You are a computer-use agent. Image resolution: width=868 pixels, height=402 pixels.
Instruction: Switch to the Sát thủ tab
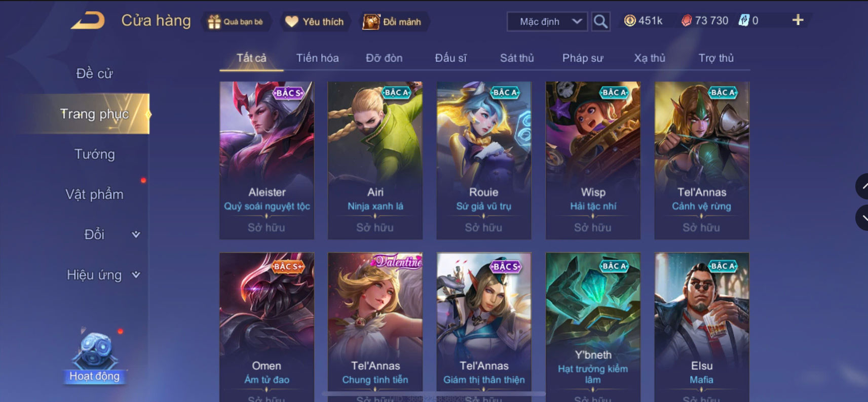coord(517,58)
